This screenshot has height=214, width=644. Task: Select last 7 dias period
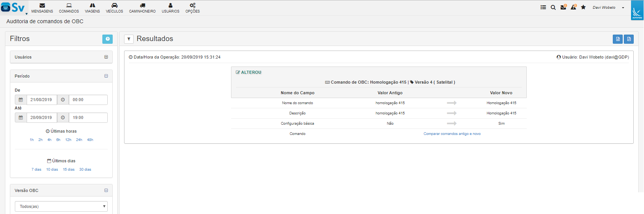37,170
